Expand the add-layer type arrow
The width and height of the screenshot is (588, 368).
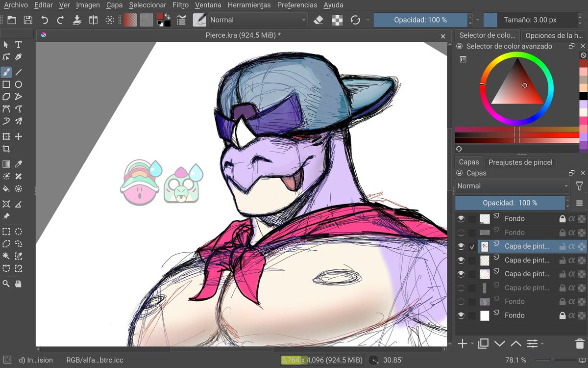tap(472, 344)
